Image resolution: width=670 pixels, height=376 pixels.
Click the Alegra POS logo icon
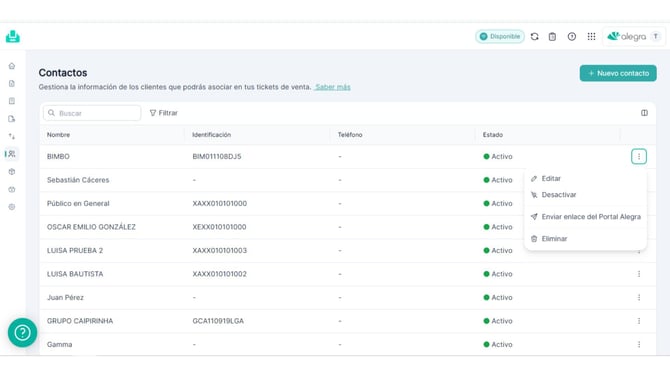point(13,37)
